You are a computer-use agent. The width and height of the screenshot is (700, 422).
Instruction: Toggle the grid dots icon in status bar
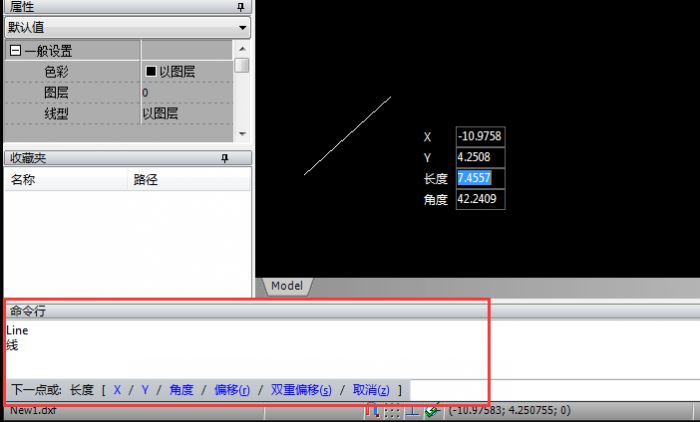click(x=392, y=410)
